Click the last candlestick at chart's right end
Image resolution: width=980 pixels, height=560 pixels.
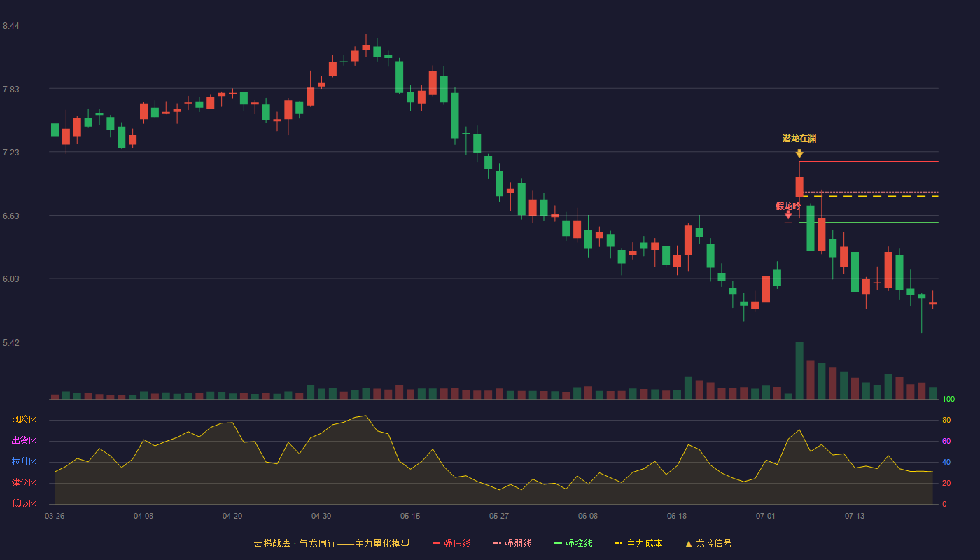pyautogui.click(x=932, y=303)
